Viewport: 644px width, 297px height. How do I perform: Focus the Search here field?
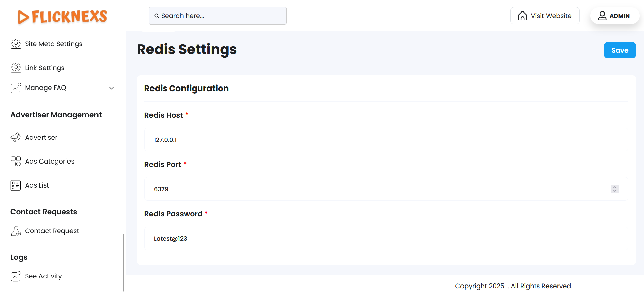(x=218, y=16)
